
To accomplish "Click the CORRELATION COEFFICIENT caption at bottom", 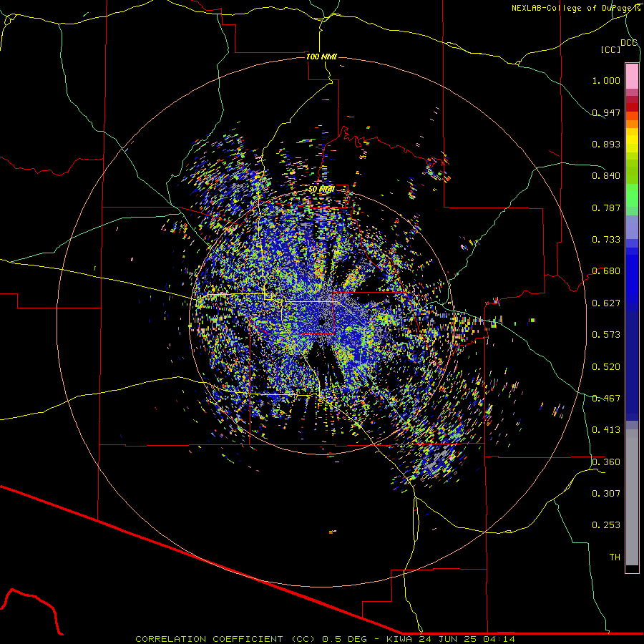I will (x=325, y=639).
